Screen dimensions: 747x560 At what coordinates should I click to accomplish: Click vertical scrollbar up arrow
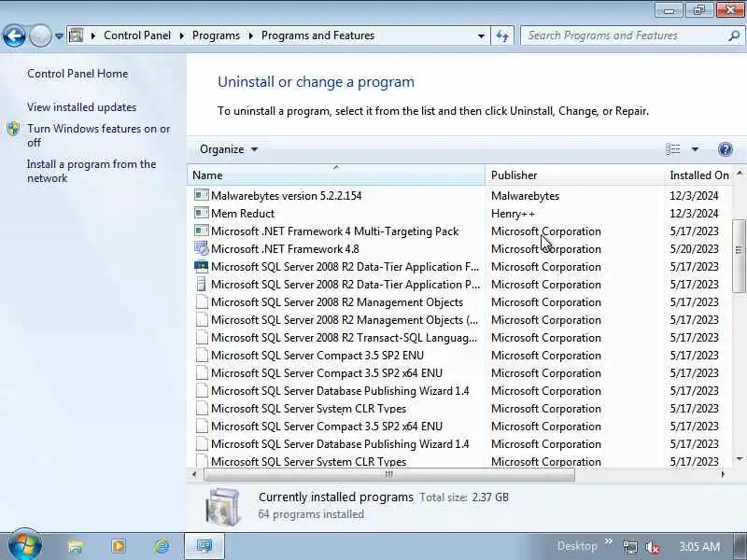(740, 173)
